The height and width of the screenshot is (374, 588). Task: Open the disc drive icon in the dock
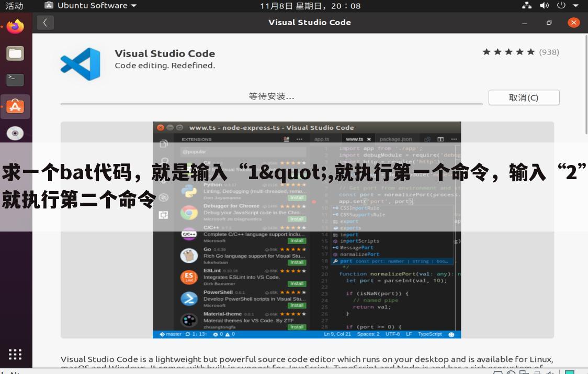point(15,133)
